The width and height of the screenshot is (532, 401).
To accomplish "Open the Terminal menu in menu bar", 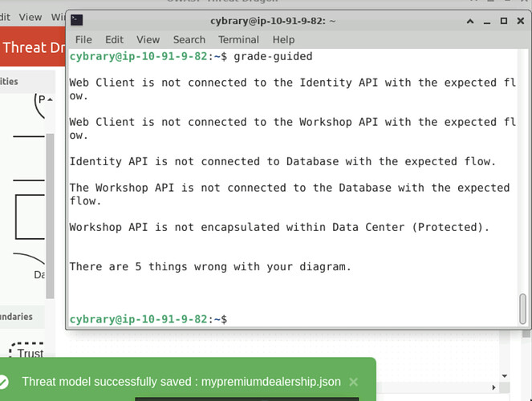I will coord(238,39).
